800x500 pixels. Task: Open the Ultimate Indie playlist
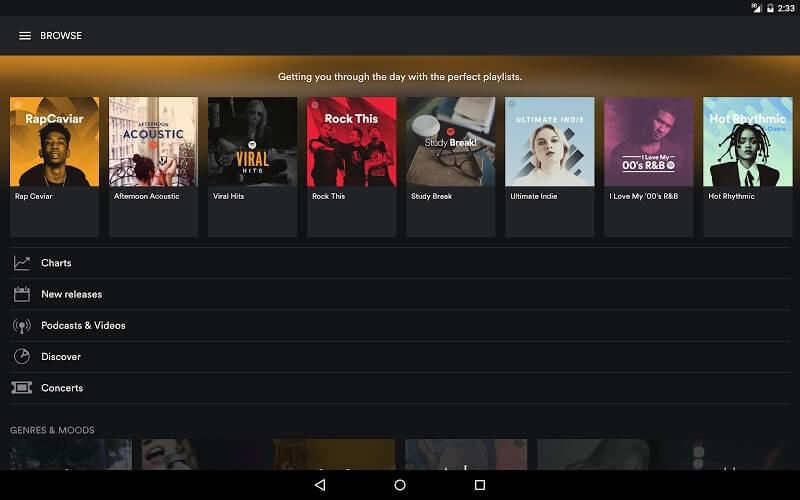pos(549,167)
